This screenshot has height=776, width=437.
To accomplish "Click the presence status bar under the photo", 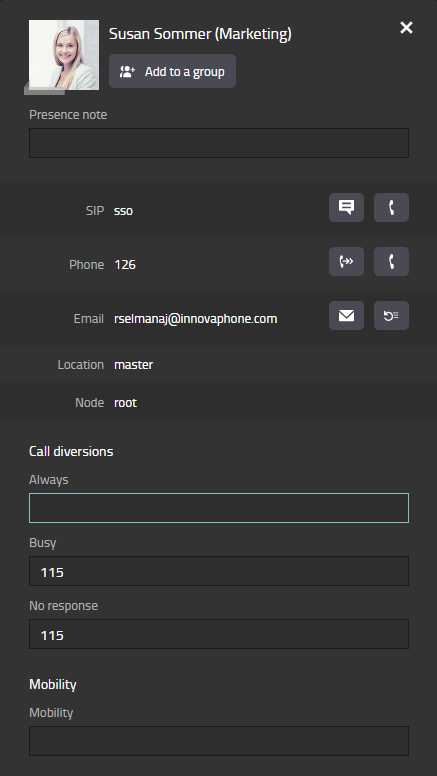I will pyautogui.click(x=45, y=91).
